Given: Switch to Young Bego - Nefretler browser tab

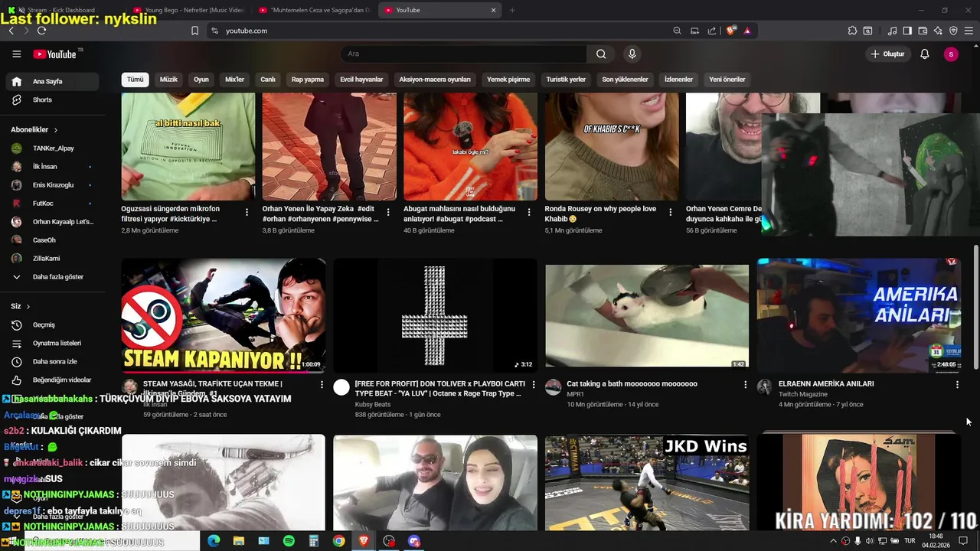Looking at the screenshot, I should point(188,10).
